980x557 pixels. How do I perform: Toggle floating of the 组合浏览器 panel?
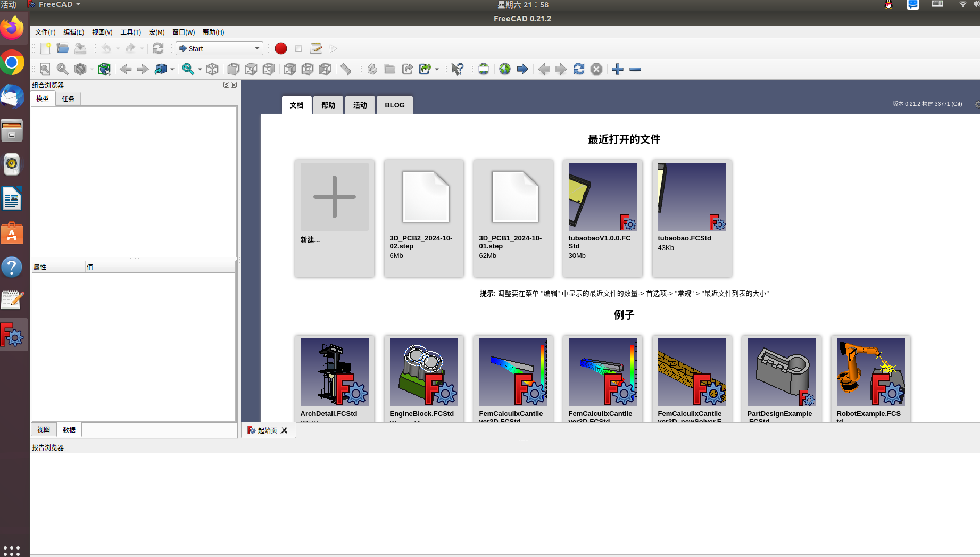pyautogui.click(x=226, y=85)
